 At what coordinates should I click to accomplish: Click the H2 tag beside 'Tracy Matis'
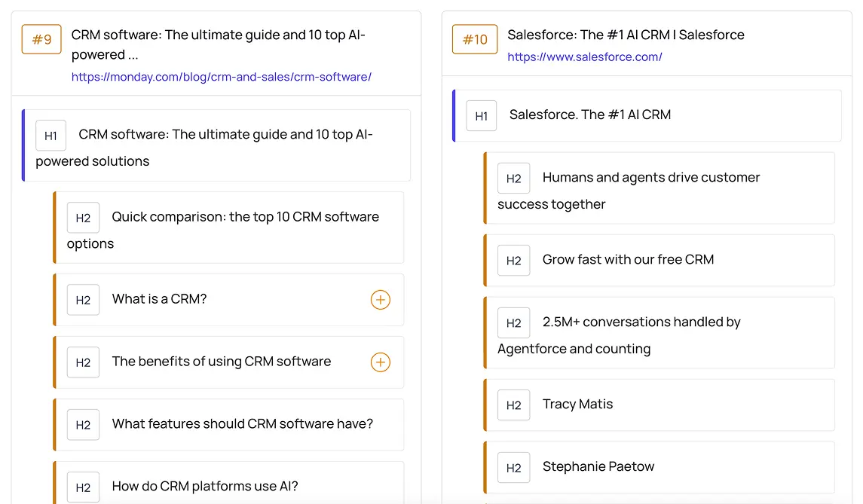point(513,405)
